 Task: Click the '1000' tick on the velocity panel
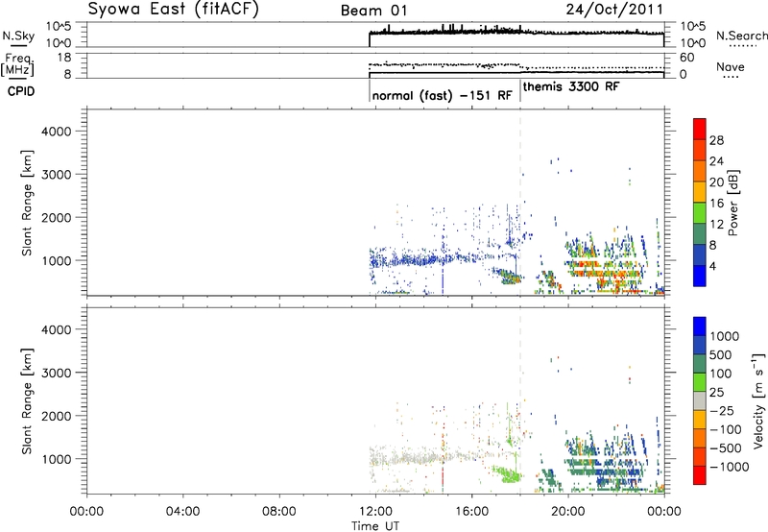tap(56, 459)
